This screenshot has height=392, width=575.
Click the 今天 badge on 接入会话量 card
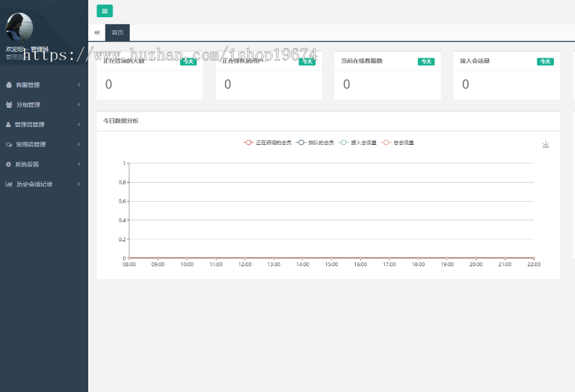(x=545, y=62)
